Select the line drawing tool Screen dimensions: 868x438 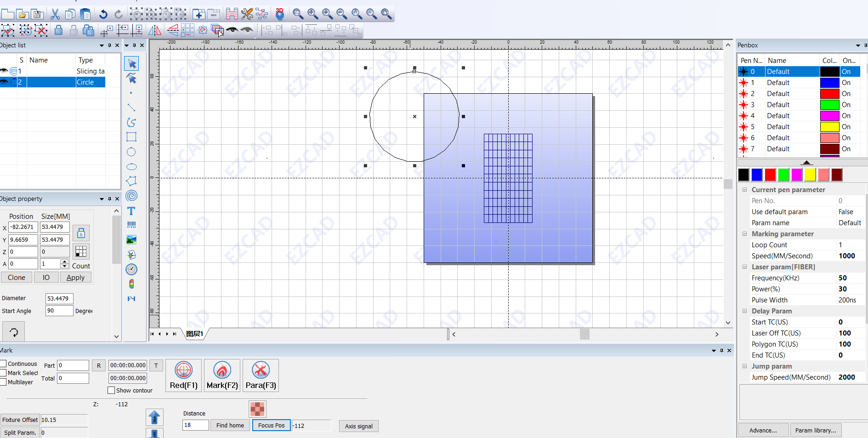coord(131,108)
